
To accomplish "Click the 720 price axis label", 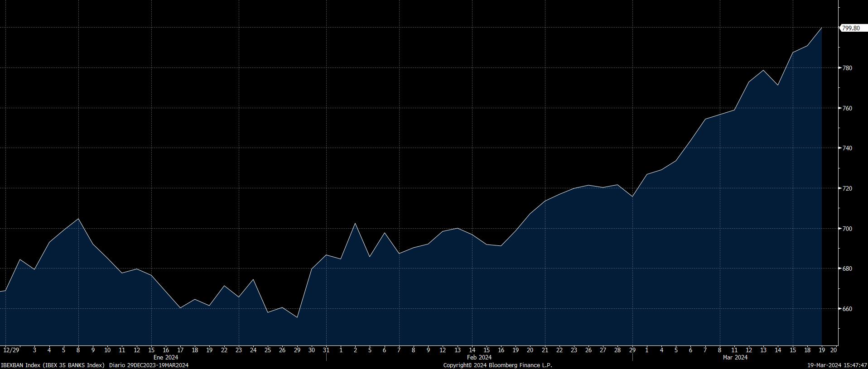I will tap(847, 188).
